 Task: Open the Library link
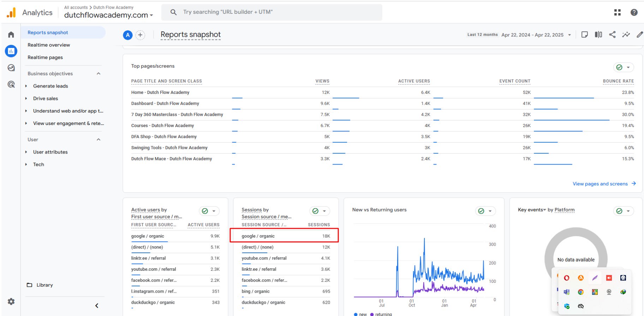click(44, 285)
